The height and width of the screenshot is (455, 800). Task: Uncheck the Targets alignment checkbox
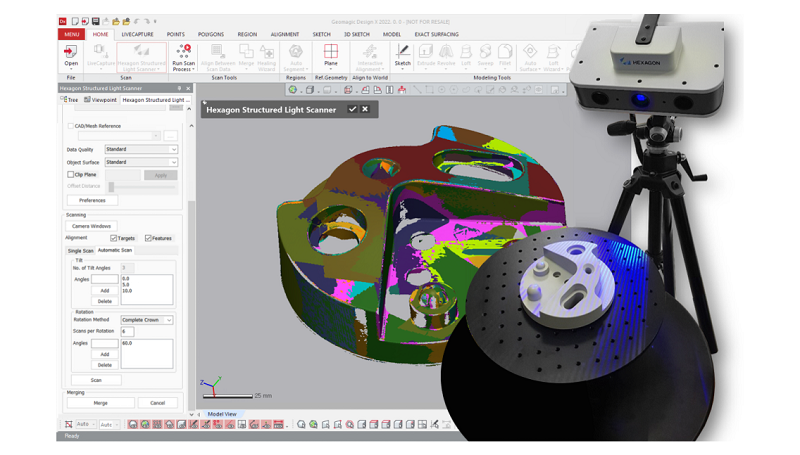(113, 238)
